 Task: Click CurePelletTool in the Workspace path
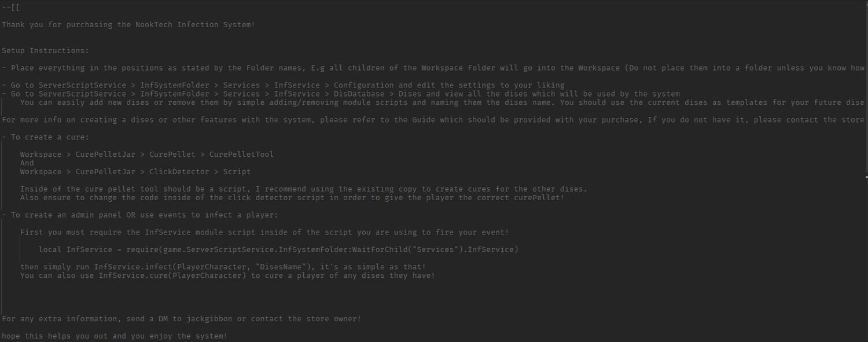click(241, 155)
